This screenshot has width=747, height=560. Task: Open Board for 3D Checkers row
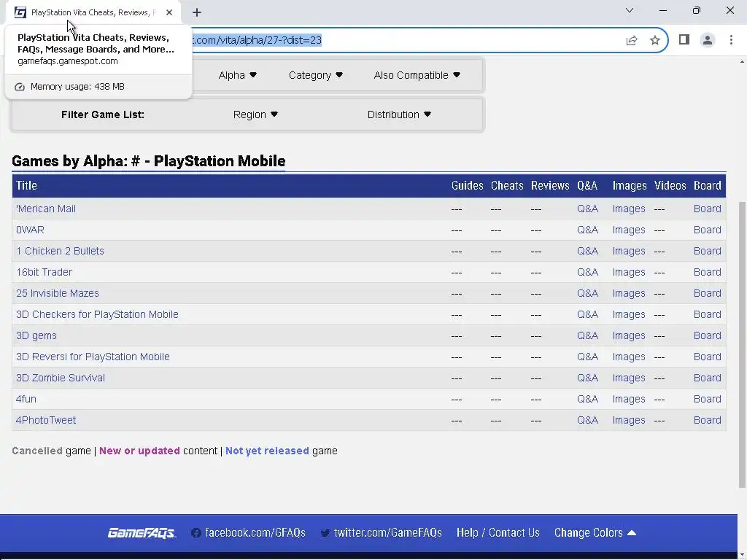click(x=708, y=315)
